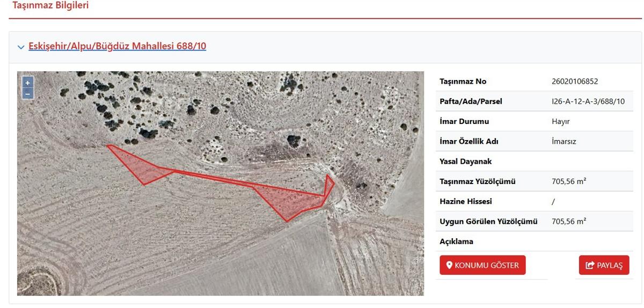Viewport: 644px width, 308px height.
Task: Click the İmarsız value in İmar Özellik Adı
Action: coord(564,142)
